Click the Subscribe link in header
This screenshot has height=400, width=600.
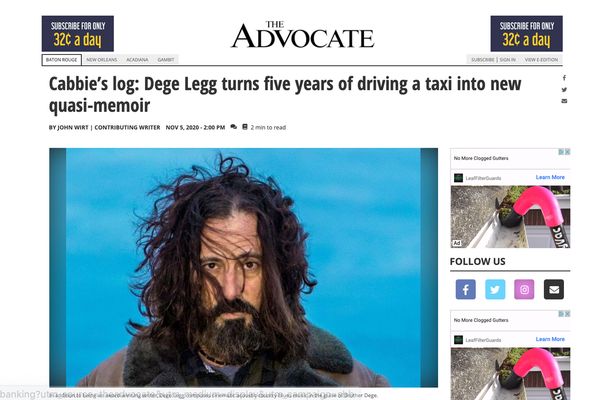pyautogui.click(x=483, y=60)
